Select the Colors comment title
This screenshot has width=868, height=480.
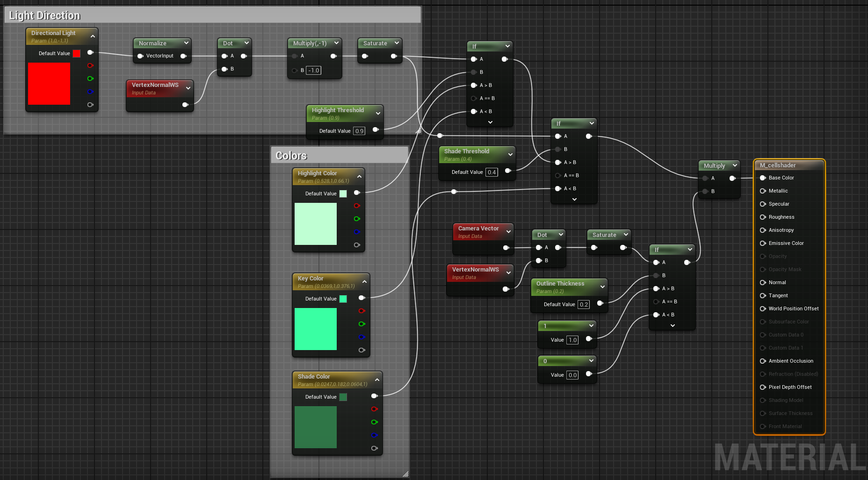pyautogui.click(x=291, y=156)
